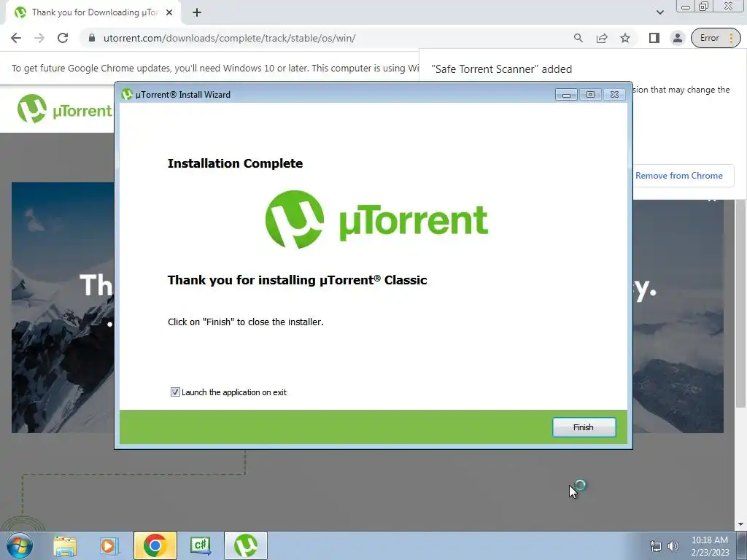Click the webpage vertical scrollbar thumb

pyautogui.click(x=741, y=303)
